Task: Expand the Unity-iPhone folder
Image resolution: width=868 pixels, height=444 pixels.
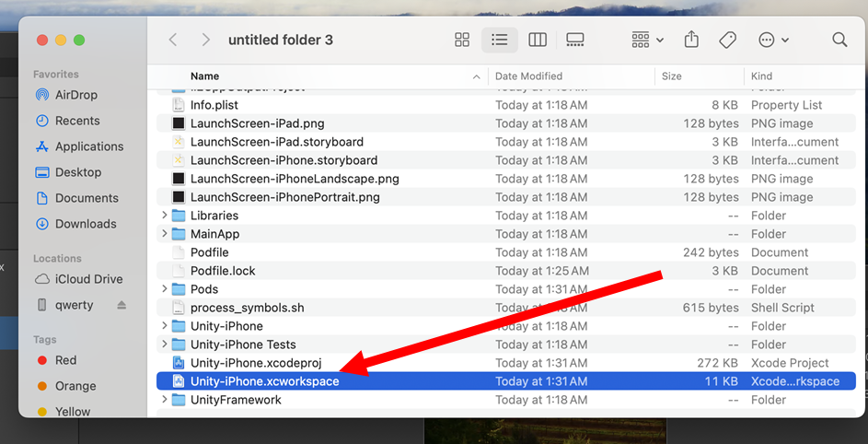Action: coord(164,326)
